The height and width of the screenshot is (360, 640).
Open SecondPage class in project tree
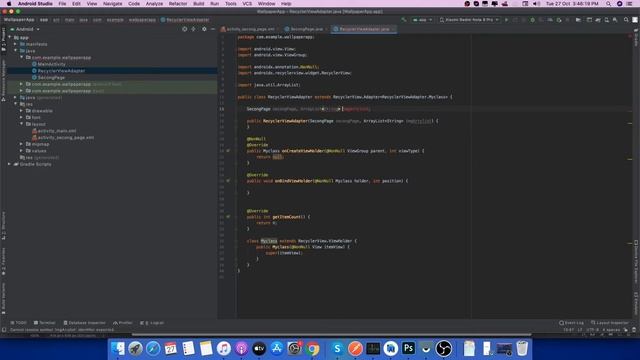51,77
